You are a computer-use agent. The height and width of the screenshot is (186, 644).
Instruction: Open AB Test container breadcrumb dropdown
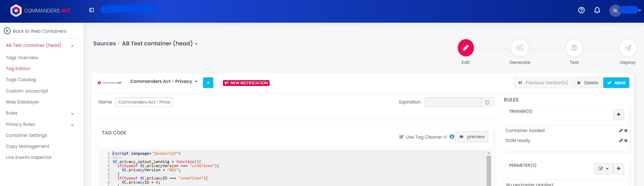[x=196, y=44]
